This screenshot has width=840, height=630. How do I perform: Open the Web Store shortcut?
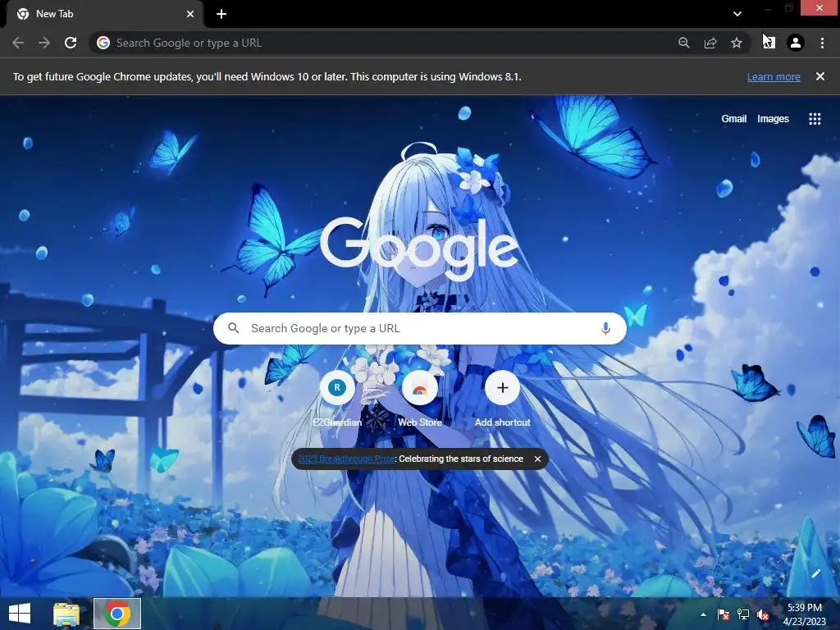420,399
